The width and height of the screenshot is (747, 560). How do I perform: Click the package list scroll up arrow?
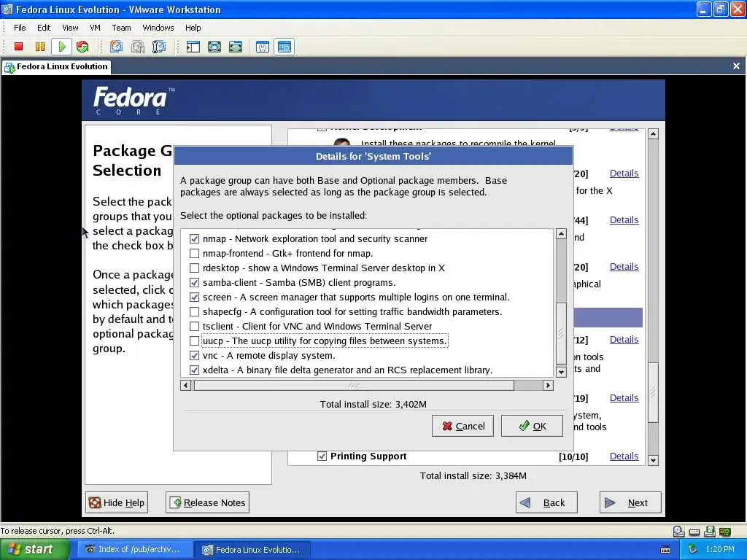561,234
